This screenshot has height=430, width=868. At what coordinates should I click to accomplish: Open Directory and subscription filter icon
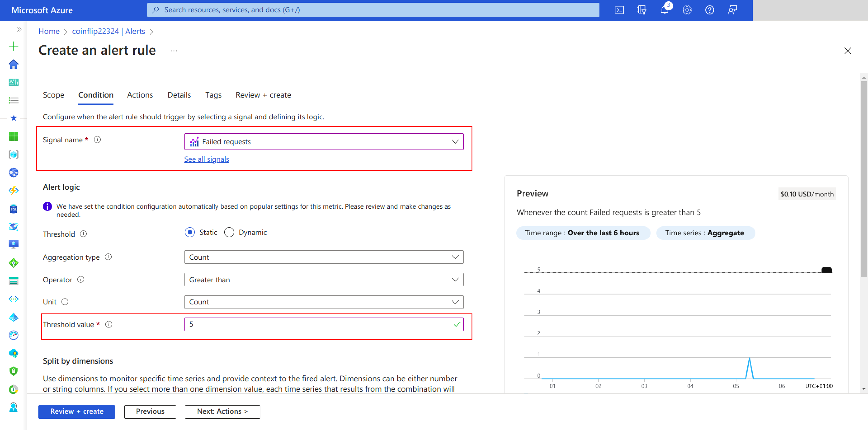click(642, 10)
